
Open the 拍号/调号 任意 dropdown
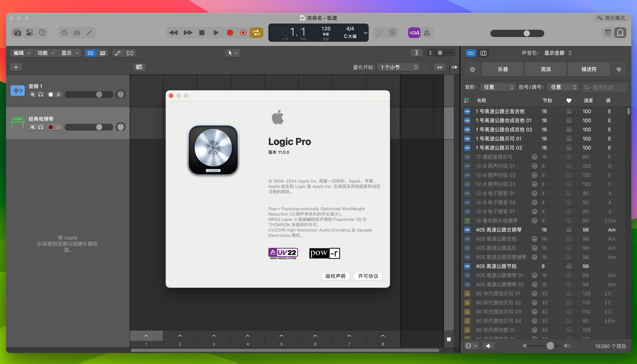(x=563, y=87)
